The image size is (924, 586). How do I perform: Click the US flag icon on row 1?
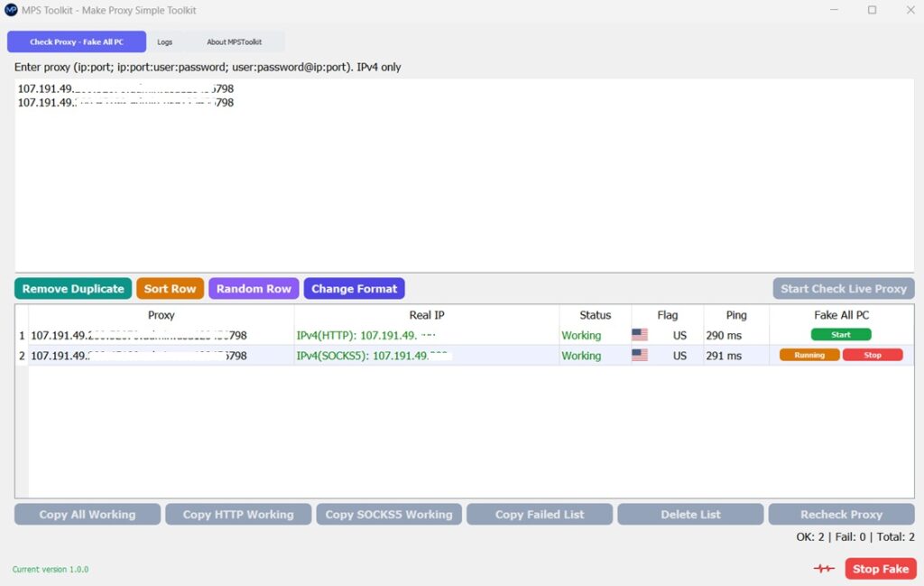640,334
